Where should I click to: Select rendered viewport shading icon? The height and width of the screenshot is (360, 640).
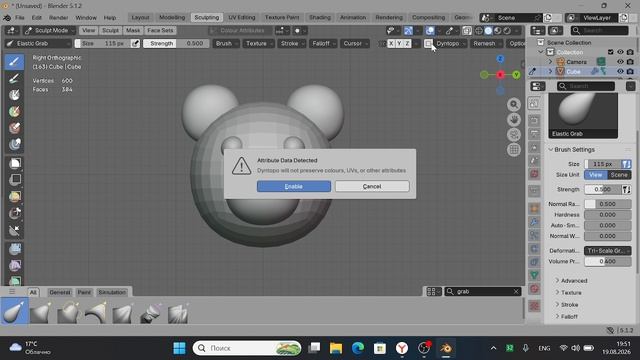507,31
